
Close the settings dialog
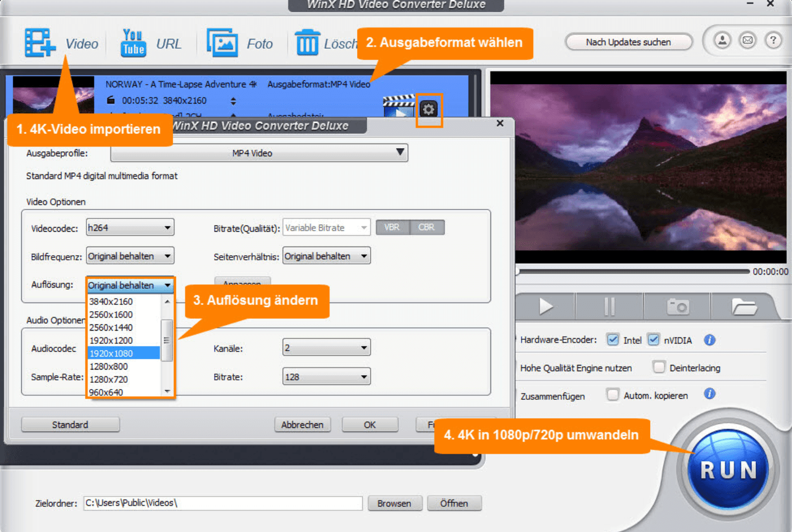click(x=500, y=123)
